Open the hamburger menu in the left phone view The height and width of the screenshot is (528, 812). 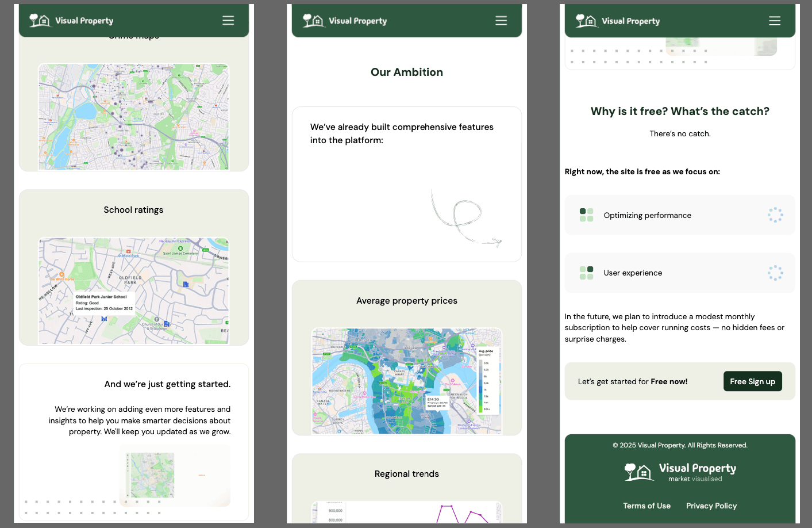click(x=228, y=21)
